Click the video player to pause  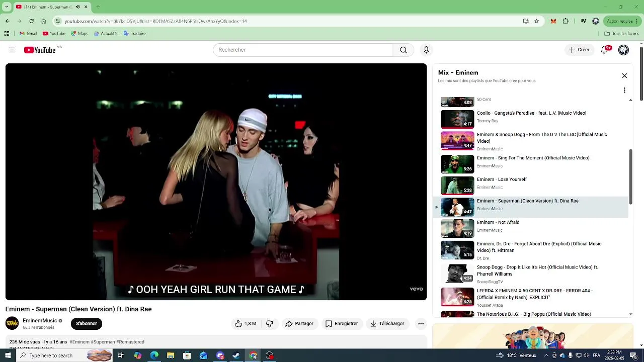(x=216, y=182)
